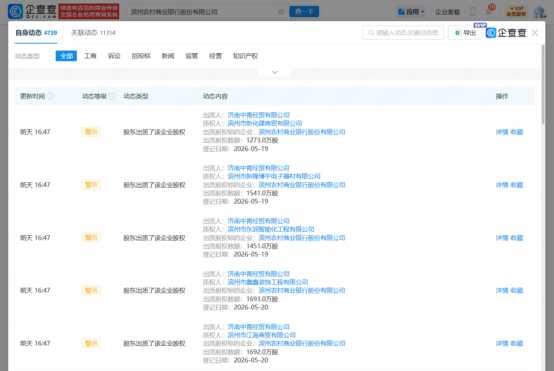Open pledgee company link in 1693.0万股 row

(267, 282)
